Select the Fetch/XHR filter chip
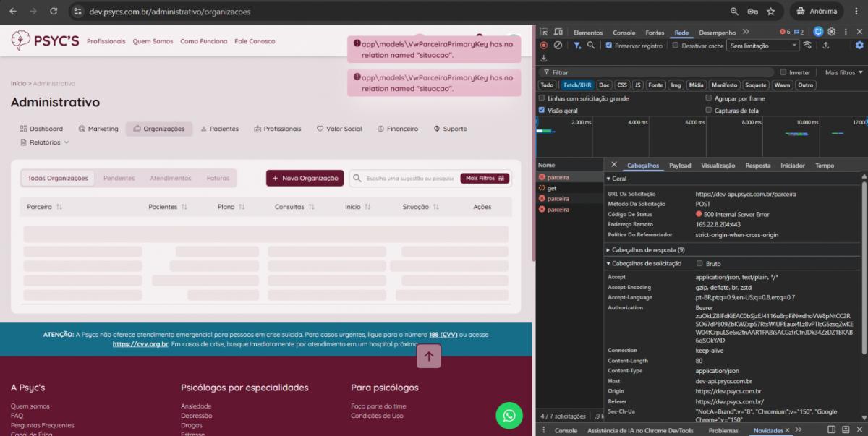The width and height of the screenshot is (868, 436). (x=576, y=85)
